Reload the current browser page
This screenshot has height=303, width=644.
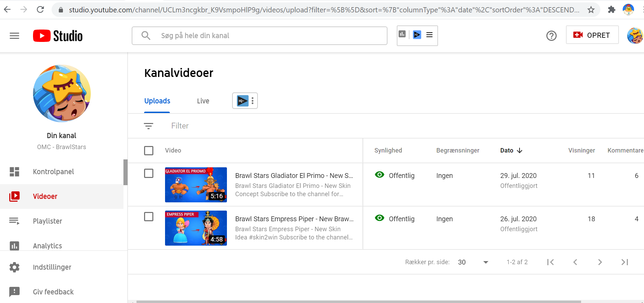40,9
